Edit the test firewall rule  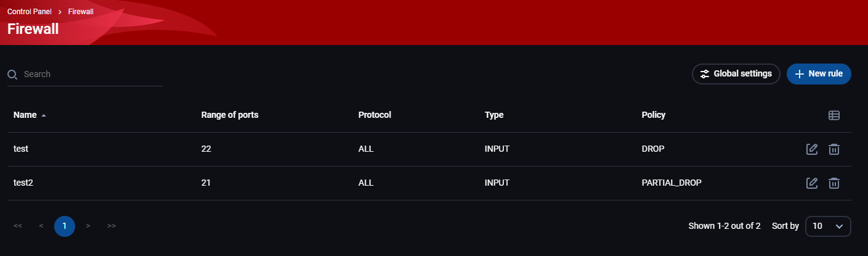point(812,149)
